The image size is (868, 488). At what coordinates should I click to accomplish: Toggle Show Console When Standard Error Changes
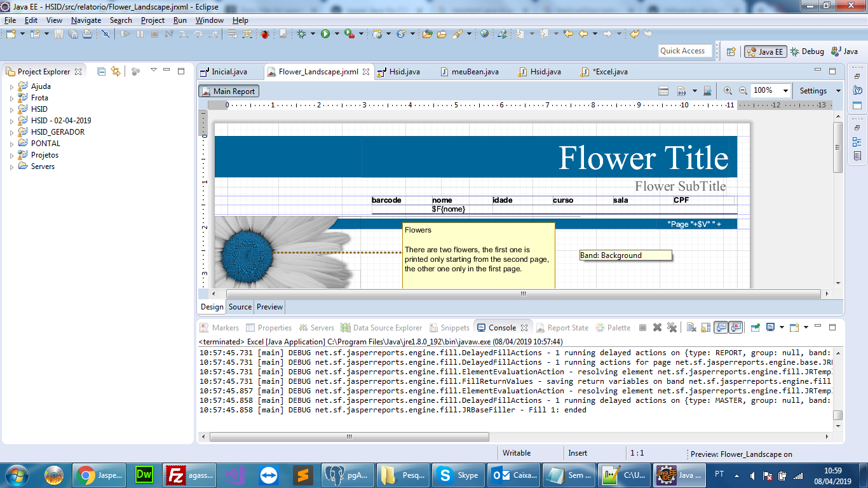[736, 327]
